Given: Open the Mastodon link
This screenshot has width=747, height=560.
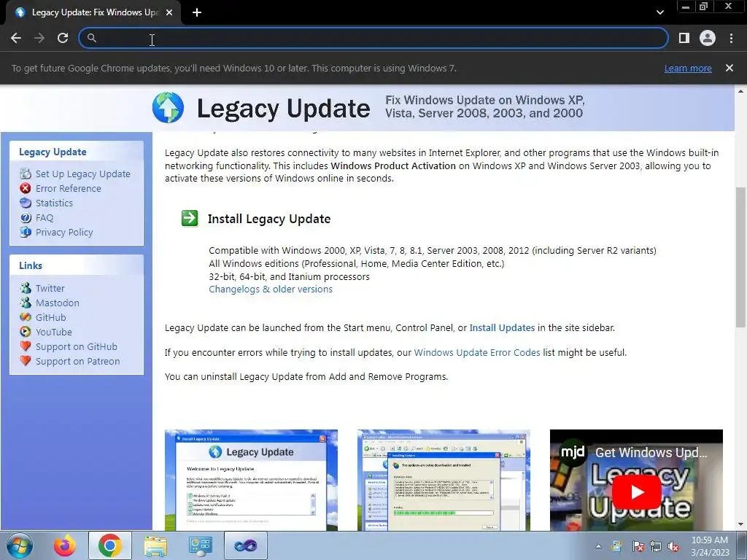Looking at the screenshot, I should (57, 303).
